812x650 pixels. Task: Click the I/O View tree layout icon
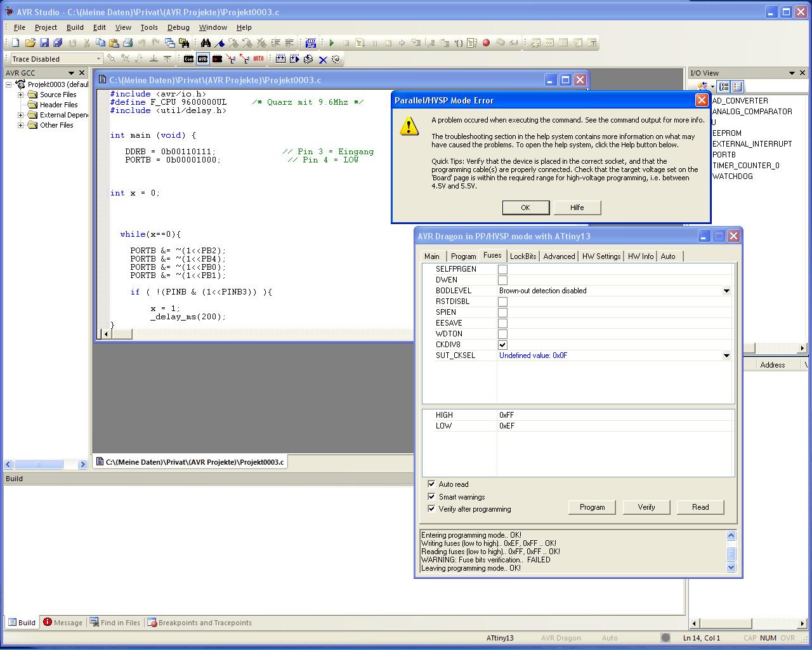pyautogui.click(x=724, y=86)
